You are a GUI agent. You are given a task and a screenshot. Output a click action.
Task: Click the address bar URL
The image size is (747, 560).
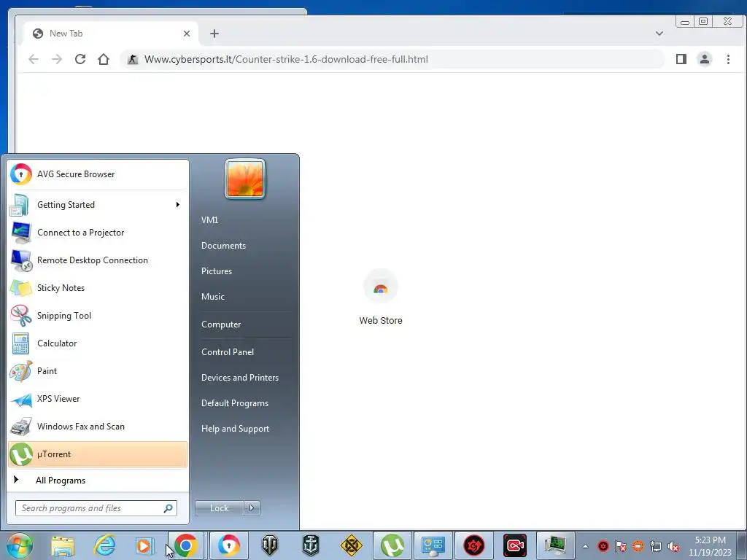pyautogui.click(x=286, y=59)
